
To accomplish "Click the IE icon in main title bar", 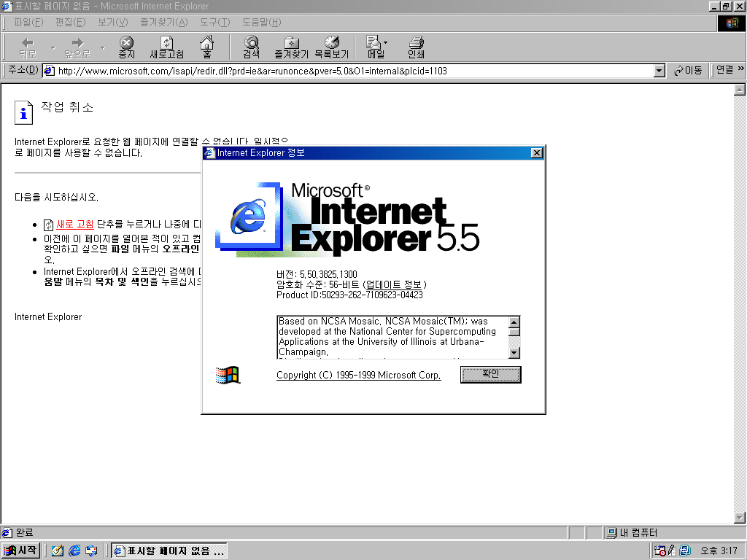I will coord(7,6).
